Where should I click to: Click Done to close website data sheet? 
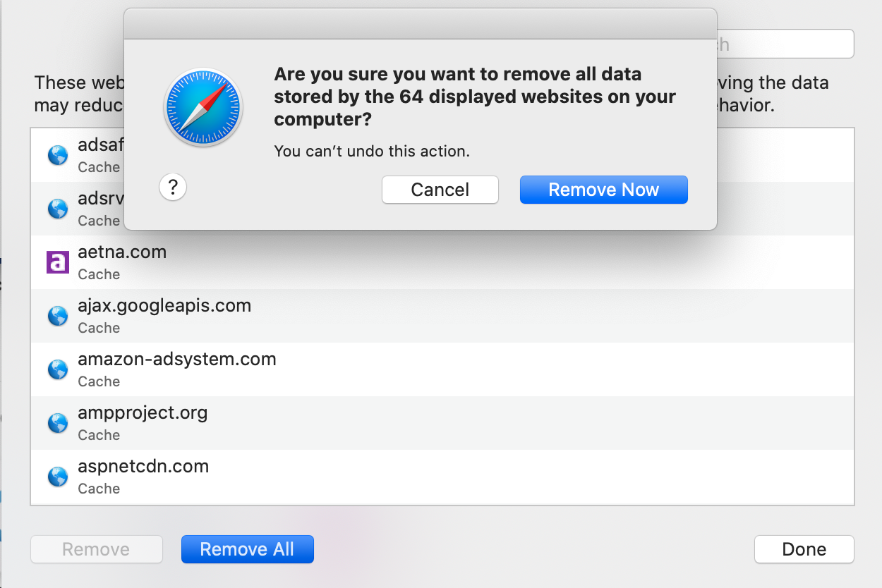(804, 549)
